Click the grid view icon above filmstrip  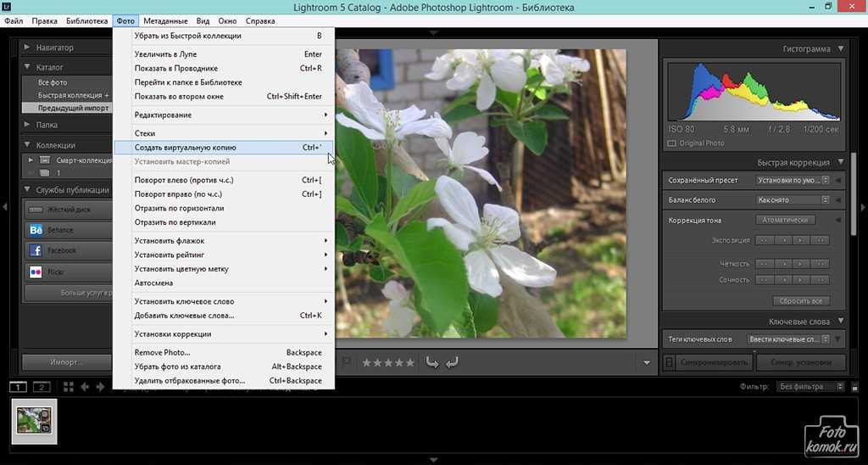[69, 387]
